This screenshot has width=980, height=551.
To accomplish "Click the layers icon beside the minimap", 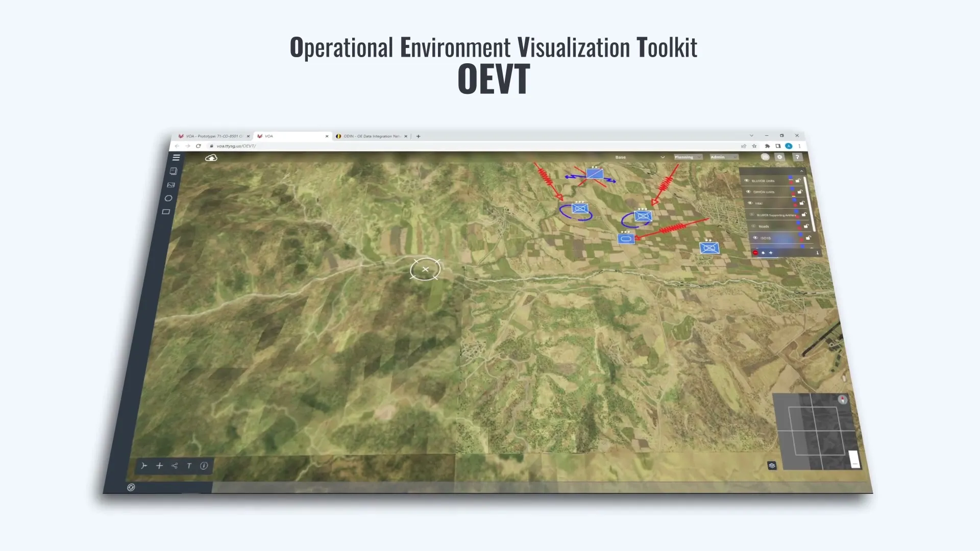I will click(771, 466).
